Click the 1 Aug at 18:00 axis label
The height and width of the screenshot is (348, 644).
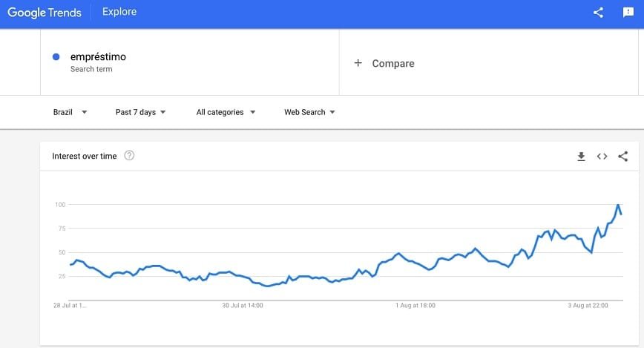415,305
